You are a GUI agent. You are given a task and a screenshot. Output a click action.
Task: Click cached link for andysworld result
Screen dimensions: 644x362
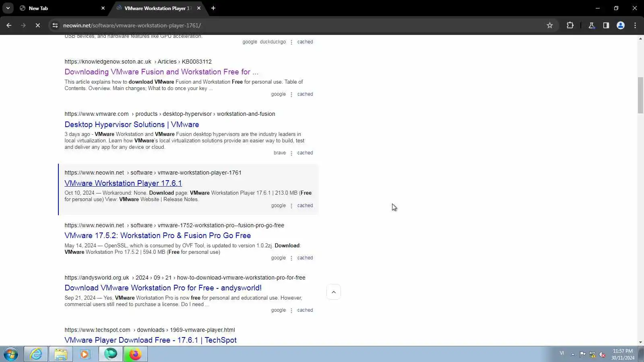click(x=305, y=310)
